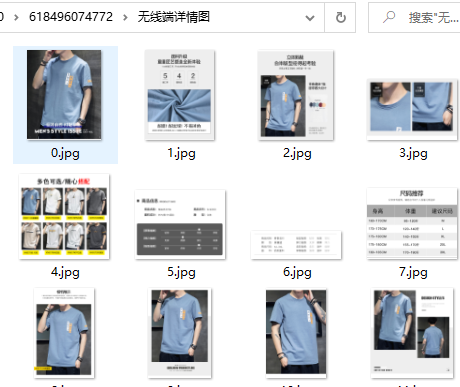Go to 618496074772 folder breadcrumb
Screen dimensions: 460x387
[71, 17]
